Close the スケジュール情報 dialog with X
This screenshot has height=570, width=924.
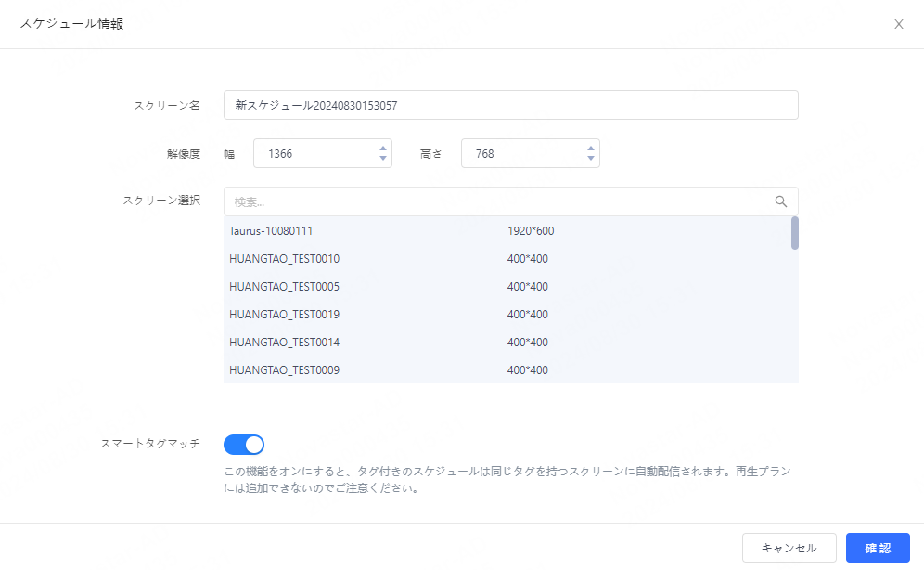coord(898,24)
